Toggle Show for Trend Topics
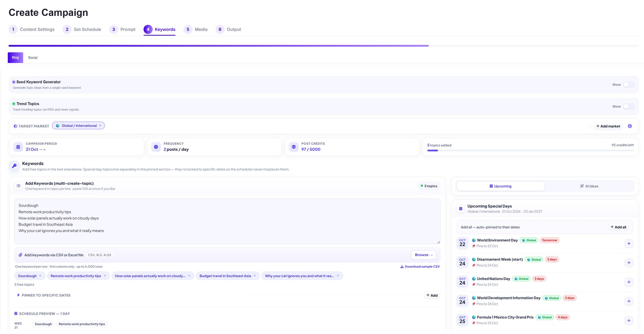This screenshot has height=334, width=644. click(x=629, y=106)
